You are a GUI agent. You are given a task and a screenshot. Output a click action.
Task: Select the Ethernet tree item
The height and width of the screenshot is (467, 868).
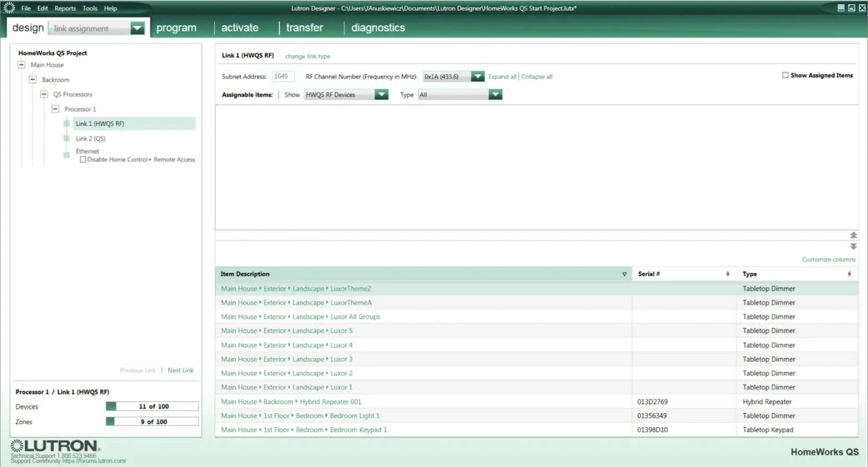coord(87,151)
